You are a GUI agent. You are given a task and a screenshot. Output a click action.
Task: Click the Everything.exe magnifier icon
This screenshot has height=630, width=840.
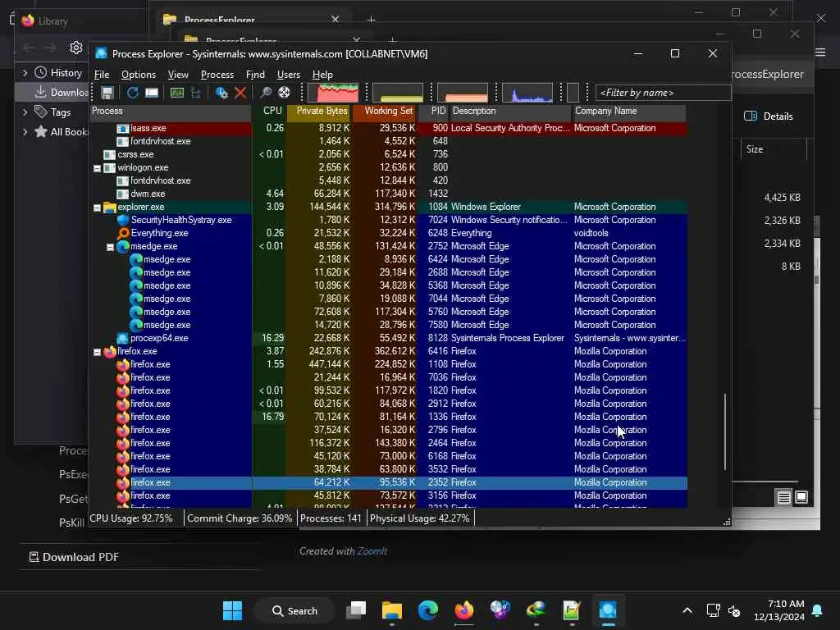123,233
